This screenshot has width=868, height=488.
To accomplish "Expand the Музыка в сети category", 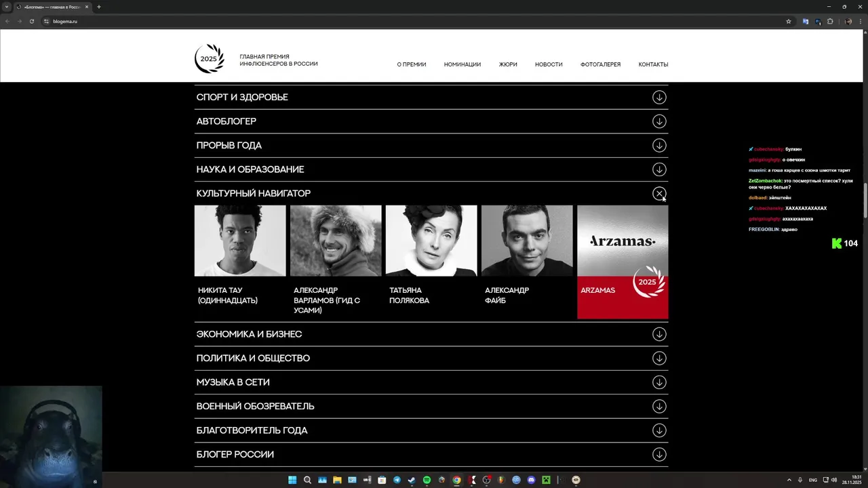I will pyautogui.click(x=659, y=382).
